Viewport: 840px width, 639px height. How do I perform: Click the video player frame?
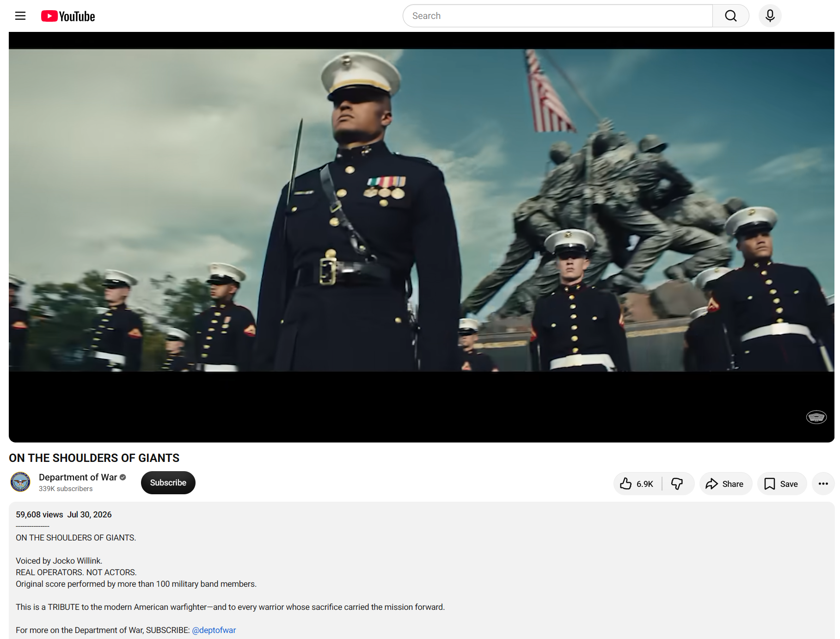(x=421, y=237)
